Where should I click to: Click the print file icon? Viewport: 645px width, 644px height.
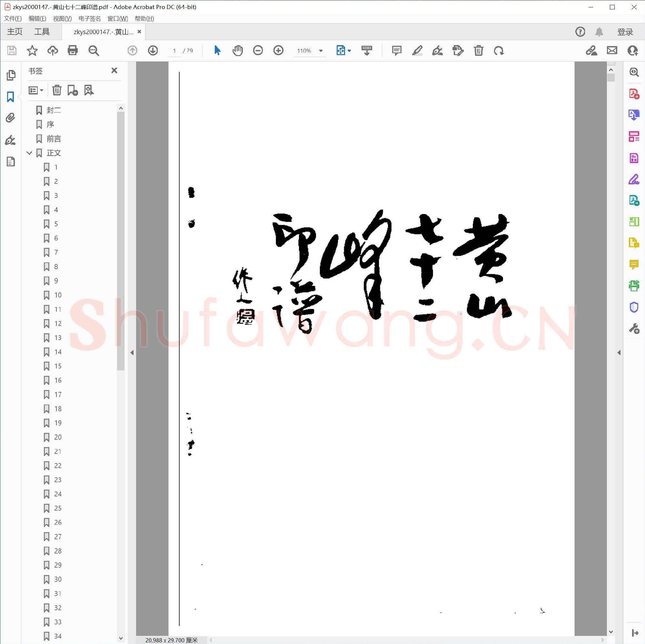pyautogui.click(x=73, y=50)
